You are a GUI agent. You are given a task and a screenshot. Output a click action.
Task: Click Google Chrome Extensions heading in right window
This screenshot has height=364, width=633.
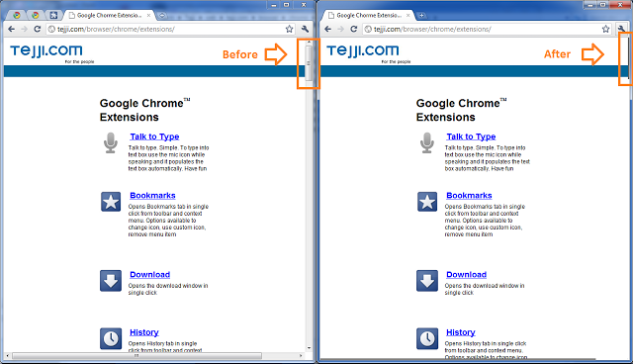pyautogui.click(x=461, y=110)
